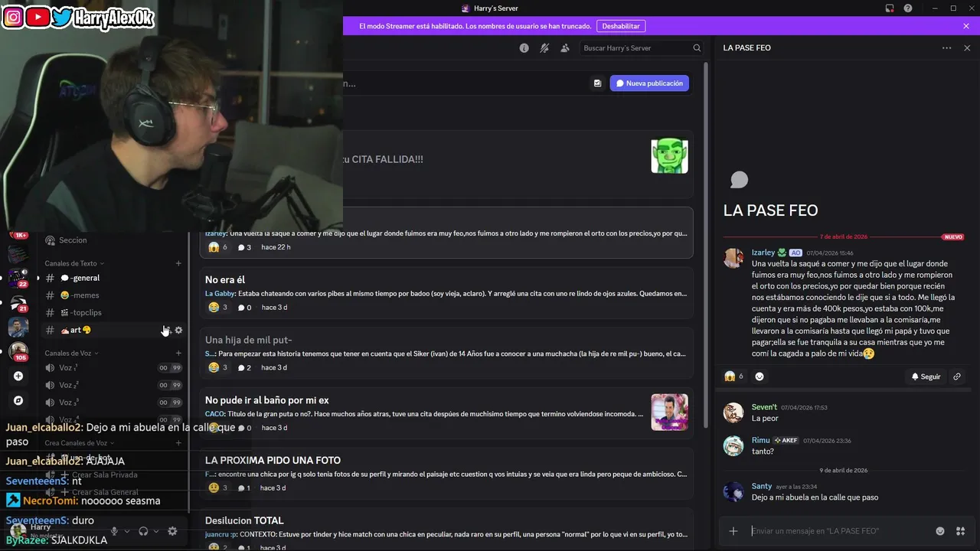
Task: Toggle reaction on LA PROXIMA PIDO UNA FOTO post
Action: click(x=218, y=488)
